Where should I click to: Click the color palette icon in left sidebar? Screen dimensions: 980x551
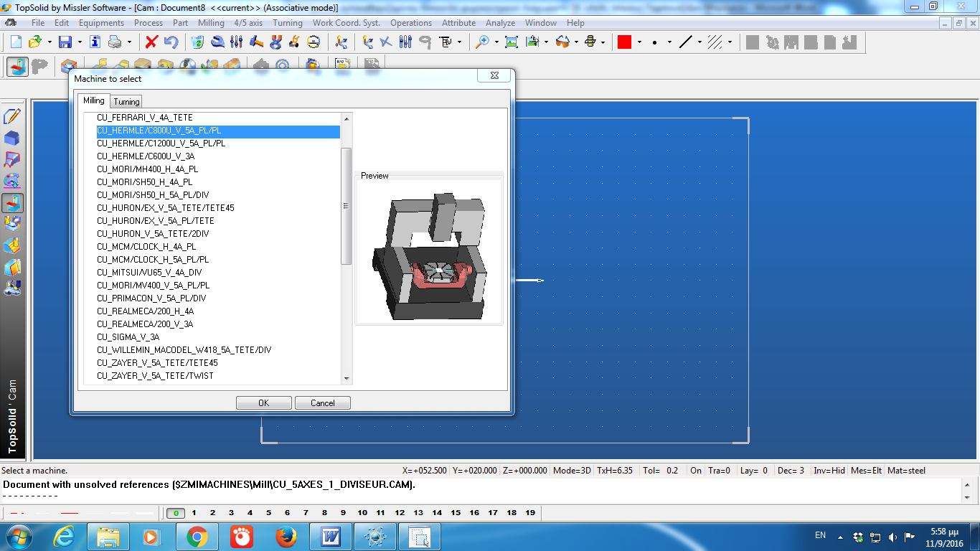[12, 181]
